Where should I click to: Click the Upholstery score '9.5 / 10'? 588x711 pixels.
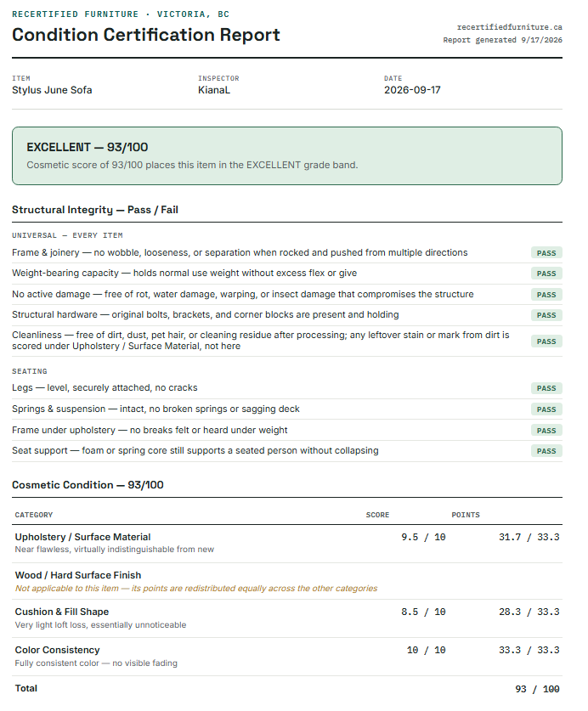tap(423, 538)
